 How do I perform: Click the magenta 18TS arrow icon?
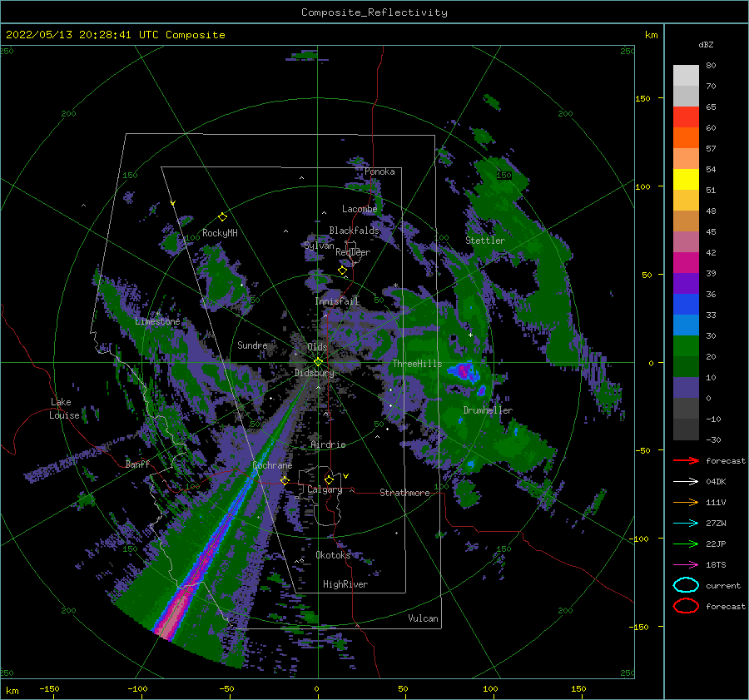coord(686,565)
